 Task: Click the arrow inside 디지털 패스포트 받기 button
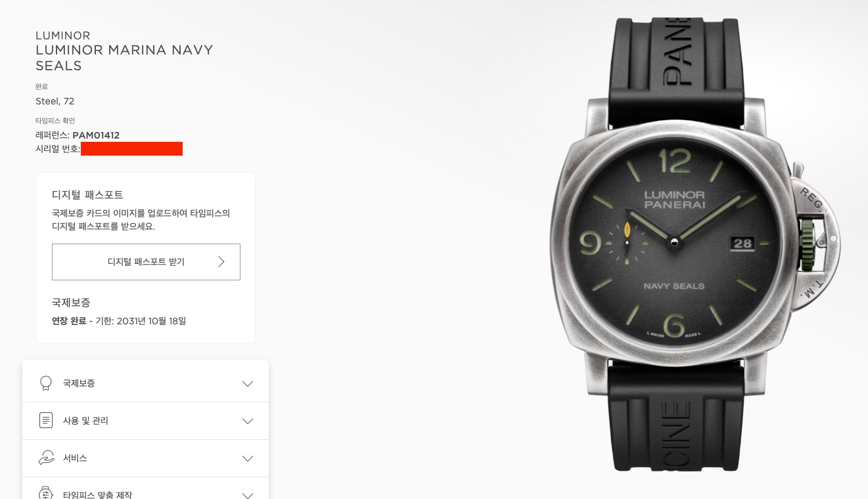pyautogui.click(x=221, y=261)
